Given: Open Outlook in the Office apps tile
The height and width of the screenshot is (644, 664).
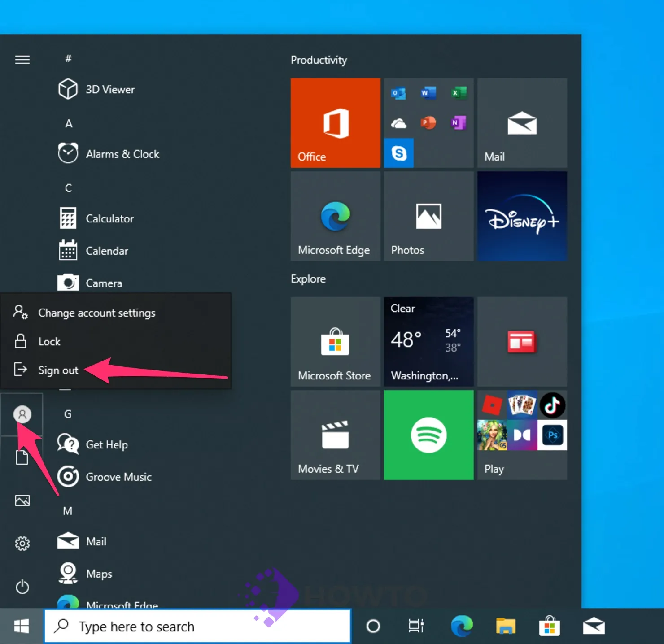Looking at the screenshot, I should pos(398,93).
